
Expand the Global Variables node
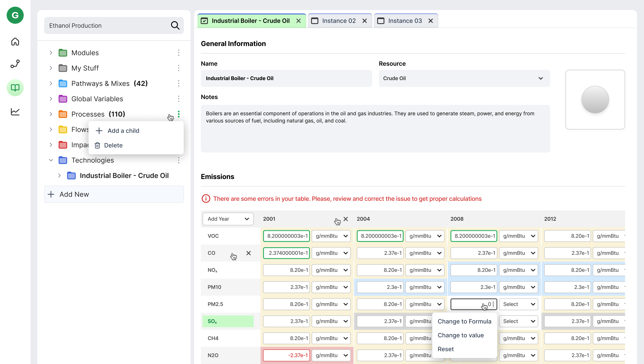tap(51, 99)
